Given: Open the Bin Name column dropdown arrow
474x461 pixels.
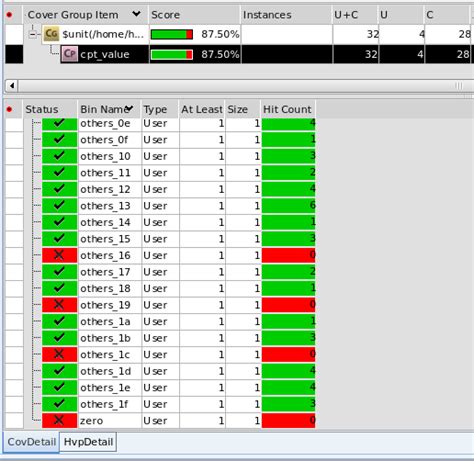Looking at the screenshot, I should [x=129, y=108].
